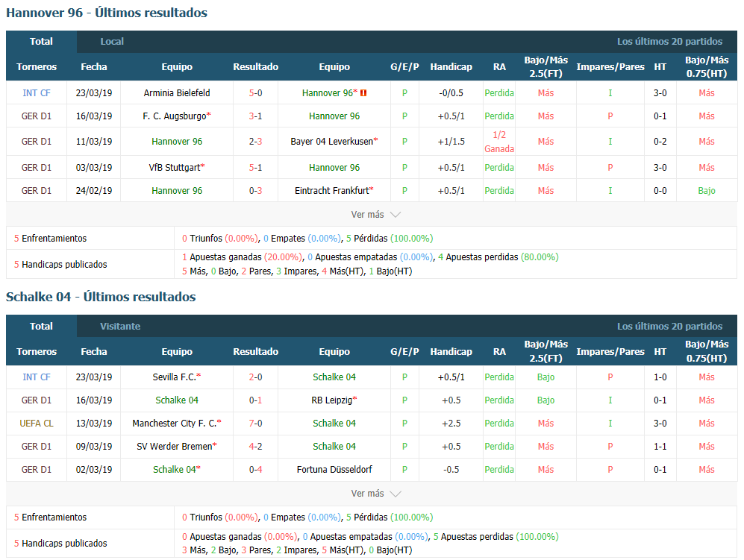Open Fortuna Düsseldorf team link
This screenshot has height=560, width=744.
(334, 470)
